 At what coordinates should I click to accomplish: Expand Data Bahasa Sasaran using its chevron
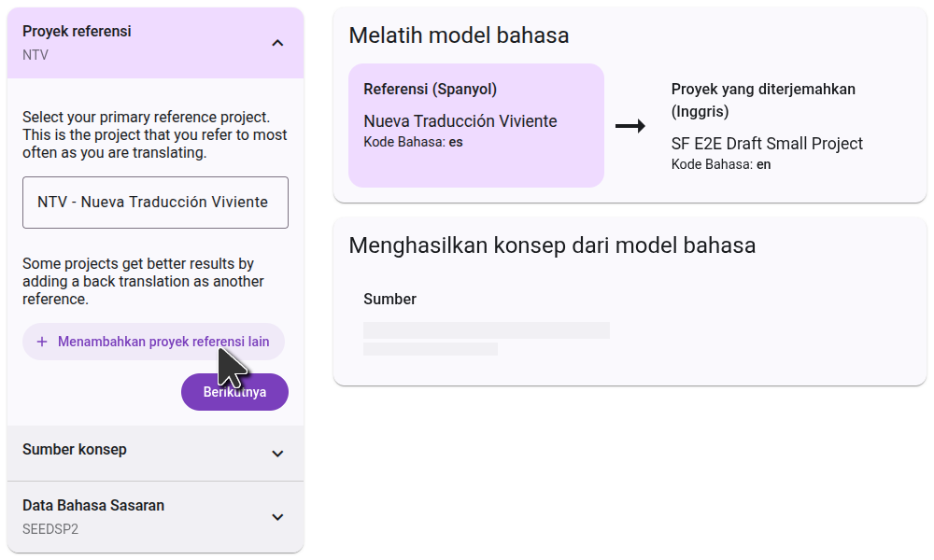(277, 517)
